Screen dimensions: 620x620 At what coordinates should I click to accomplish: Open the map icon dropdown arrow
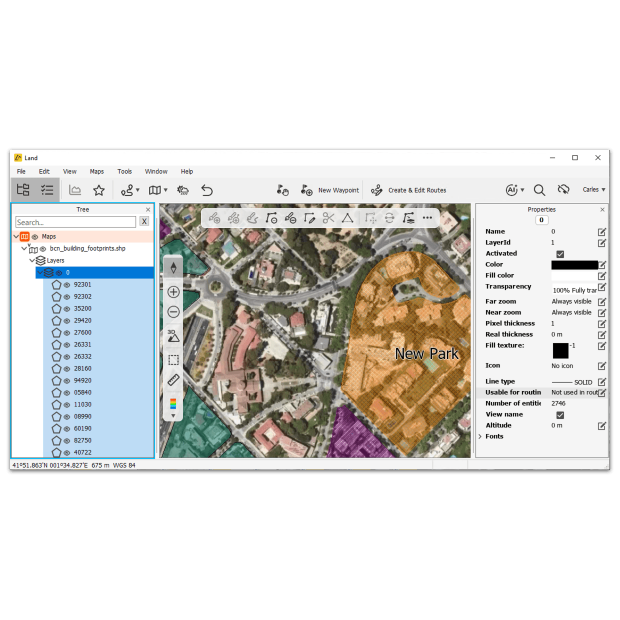pos(165,190)
